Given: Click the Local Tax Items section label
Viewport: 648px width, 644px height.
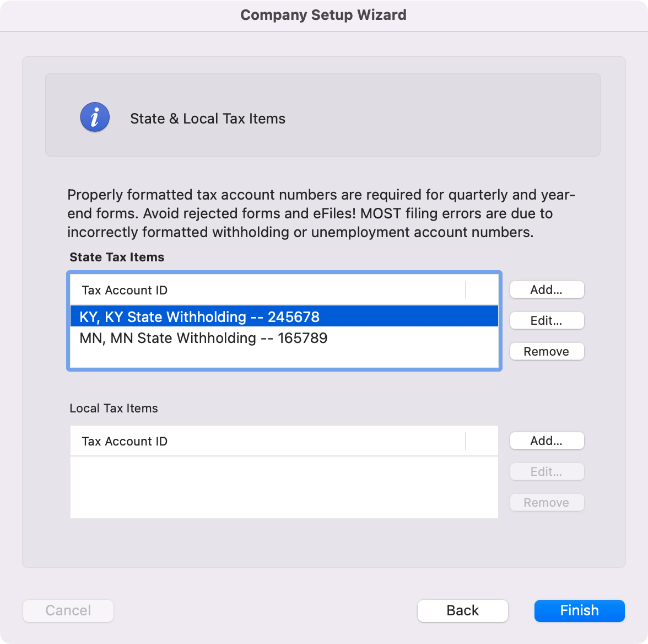Looking at the screenshot, I should [114, 409].
